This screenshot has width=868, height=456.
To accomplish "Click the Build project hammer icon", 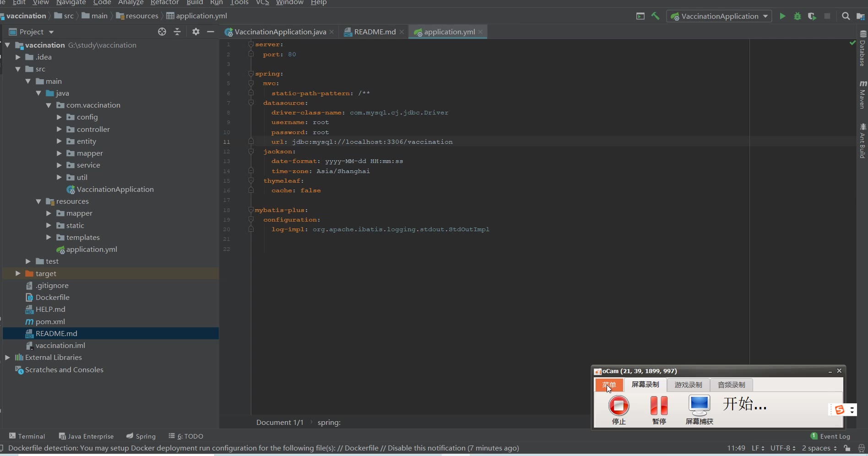I will pyautogui.click(x=656, y=16).
